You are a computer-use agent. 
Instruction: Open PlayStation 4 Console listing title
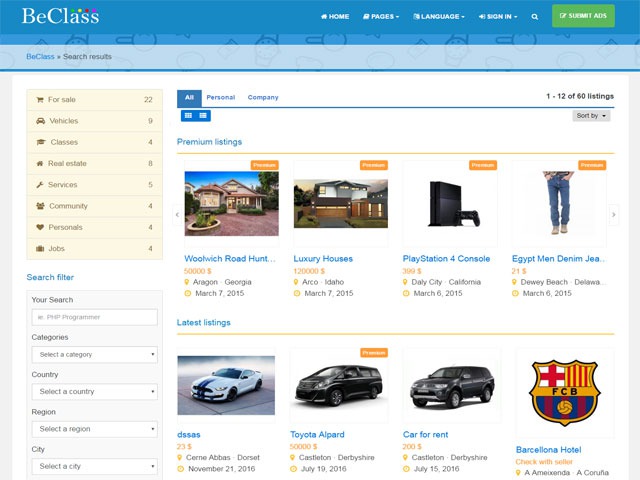click(446, 258)
